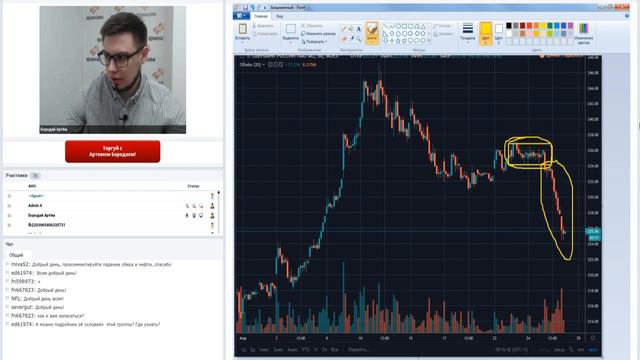
Task: Click the webcam video of Бородай Артём
Action: click(x=113, y=69)
